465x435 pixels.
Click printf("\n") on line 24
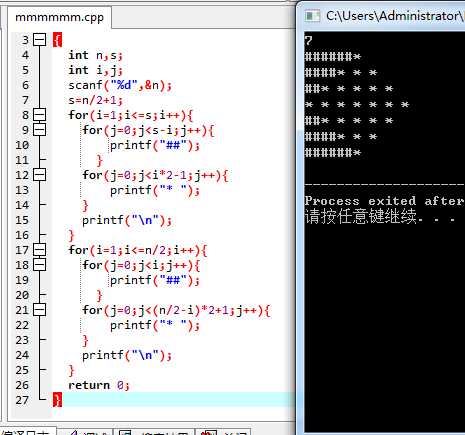tap(127, 355)
